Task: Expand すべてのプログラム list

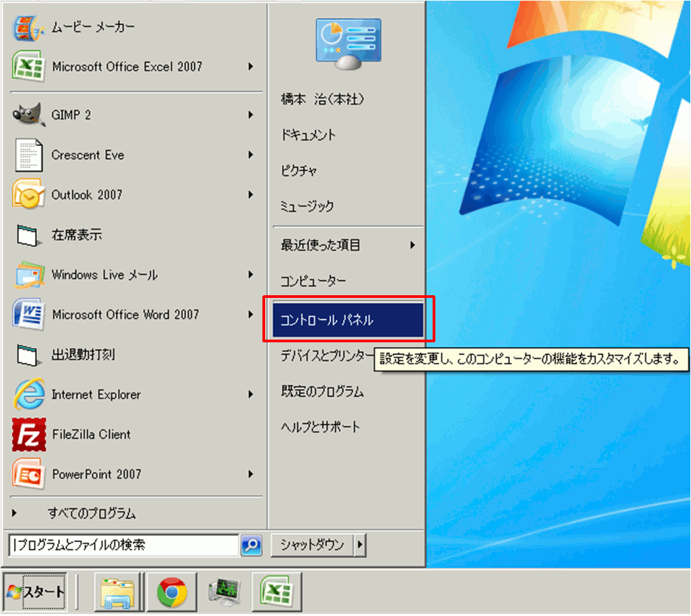Action: pyautogui.click(x=91, y=514)
